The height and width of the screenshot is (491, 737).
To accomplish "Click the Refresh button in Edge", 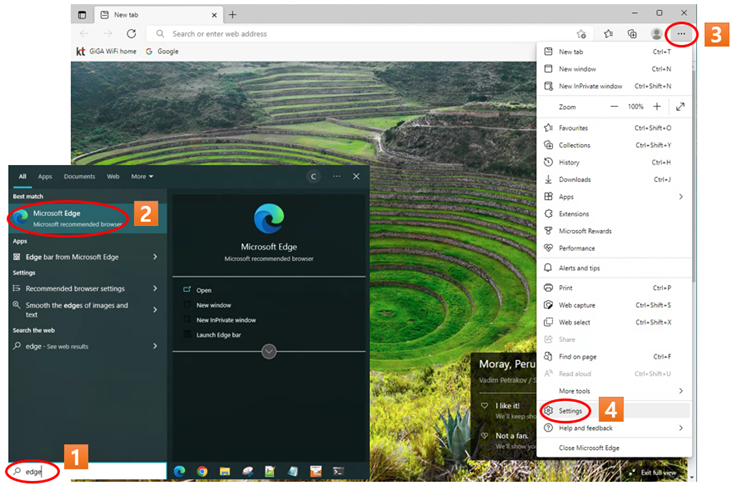I will click(x=131, y=34).
